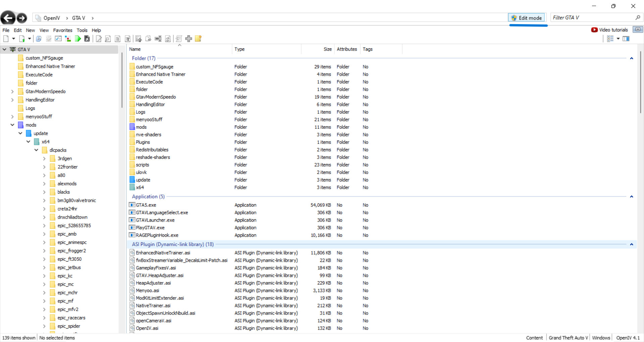
Task: Sort by Size column header
Action: [317, 49]
